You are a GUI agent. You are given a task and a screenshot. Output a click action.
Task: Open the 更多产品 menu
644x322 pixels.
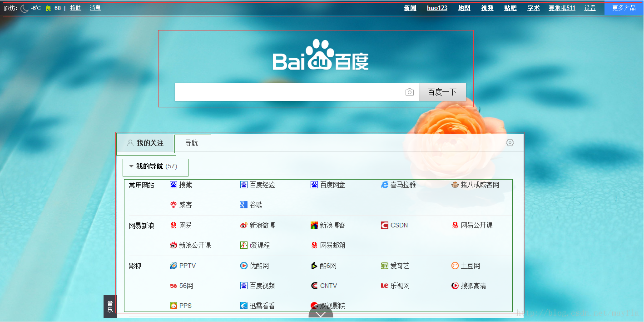pyautogui.click(x=624, y=8)
